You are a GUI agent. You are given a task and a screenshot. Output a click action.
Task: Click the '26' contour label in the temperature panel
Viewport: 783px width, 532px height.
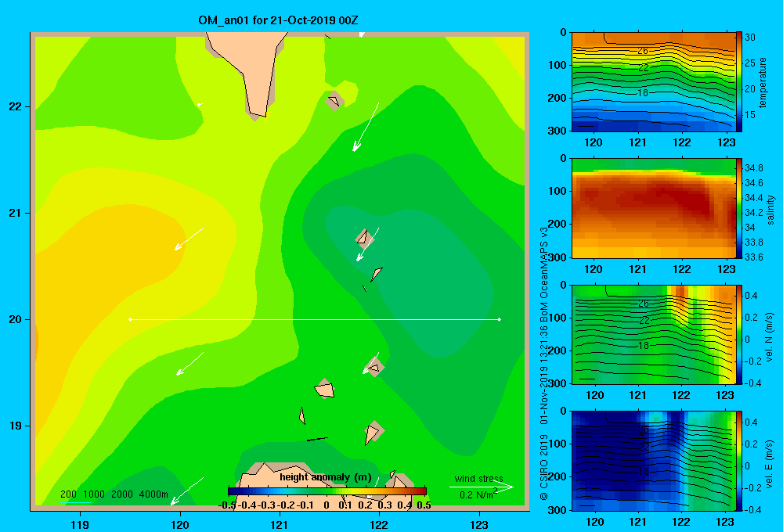click(643, 50)
